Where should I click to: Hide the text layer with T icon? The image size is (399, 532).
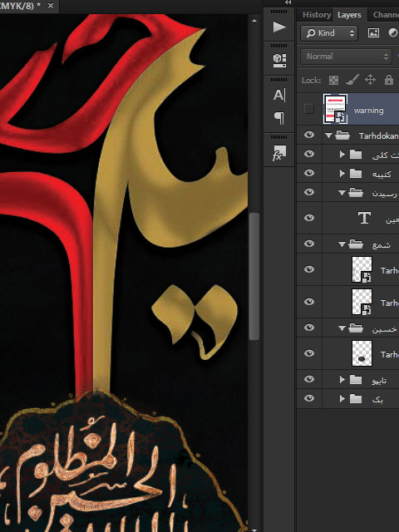308,218
